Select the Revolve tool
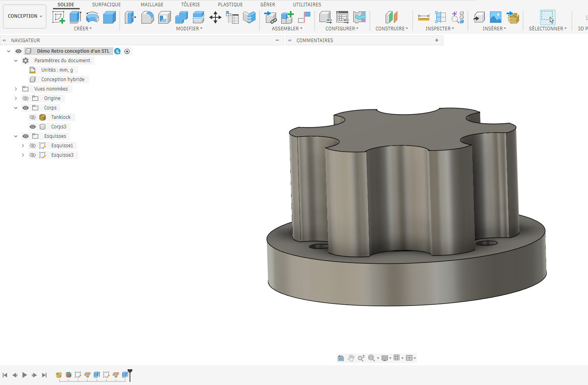The width and height of the screenshot is (588, 385). click(x=93, y=17)
